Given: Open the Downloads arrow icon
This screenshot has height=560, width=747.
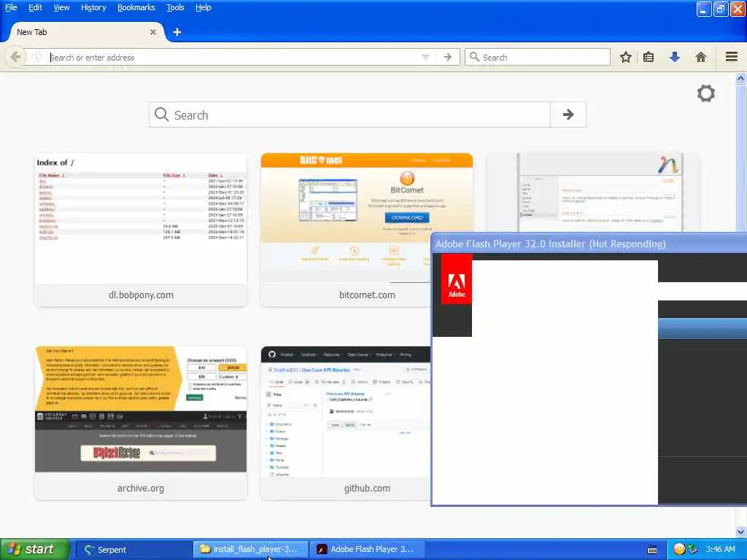Looking at the screenshot, I should (675, 57).
